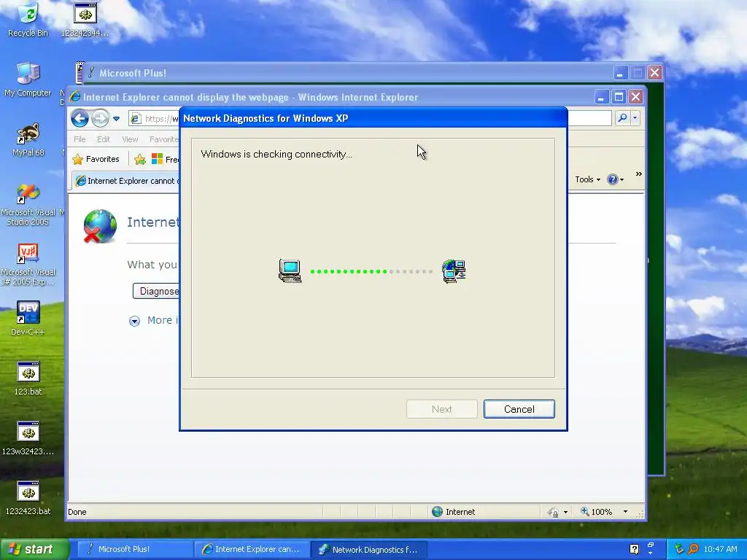Open the View menu in Internet Explorer
This screenshot has width=747, height=560.
(130, 139)
